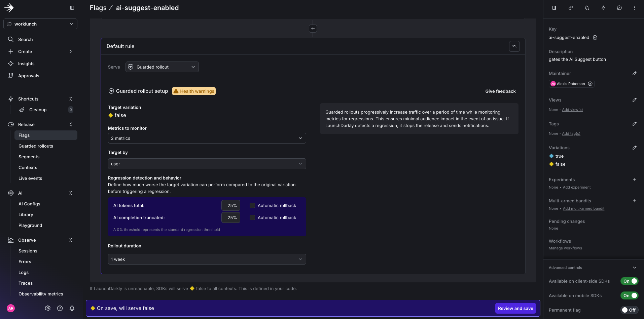
Task: Copy the ai-suggest-enabled flag key
Action: (x=595, y=37)
